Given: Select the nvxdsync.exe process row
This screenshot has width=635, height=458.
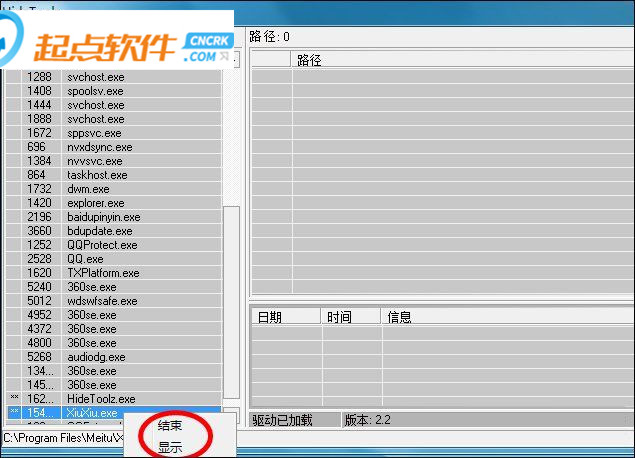Looking at the screenshot, I should (x=114, y=147).
